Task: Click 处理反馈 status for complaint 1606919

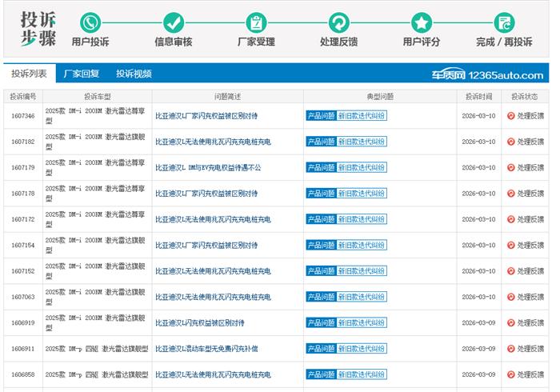Action: (x=530, y=323)
